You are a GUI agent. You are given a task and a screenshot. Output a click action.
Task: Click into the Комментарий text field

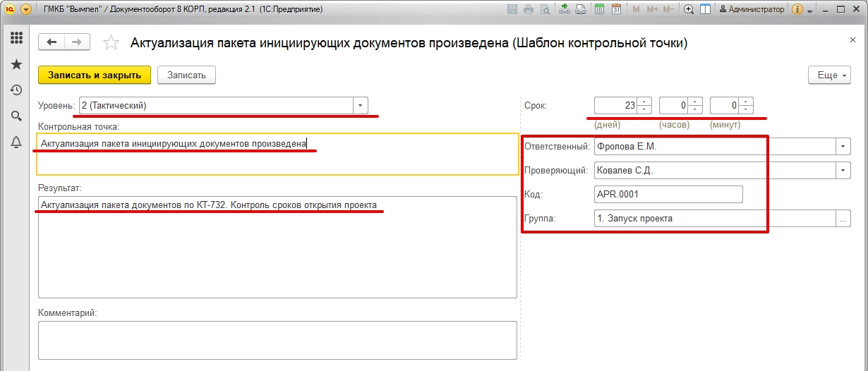pyautogui.click(x=277, y=341)
